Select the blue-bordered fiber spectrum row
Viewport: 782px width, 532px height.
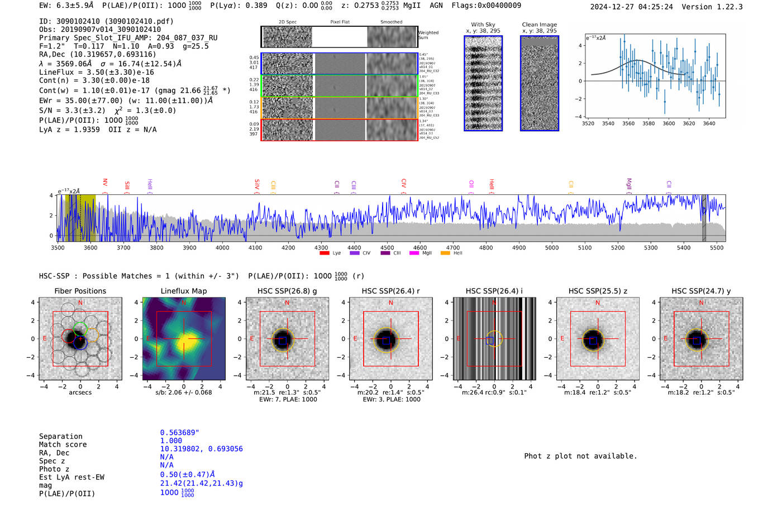339,64
